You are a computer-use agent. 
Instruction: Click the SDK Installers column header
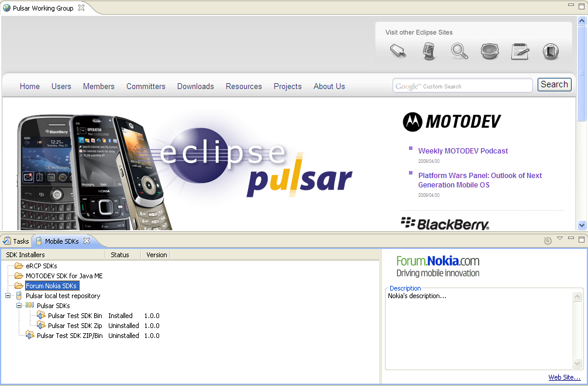pos(54,255)
